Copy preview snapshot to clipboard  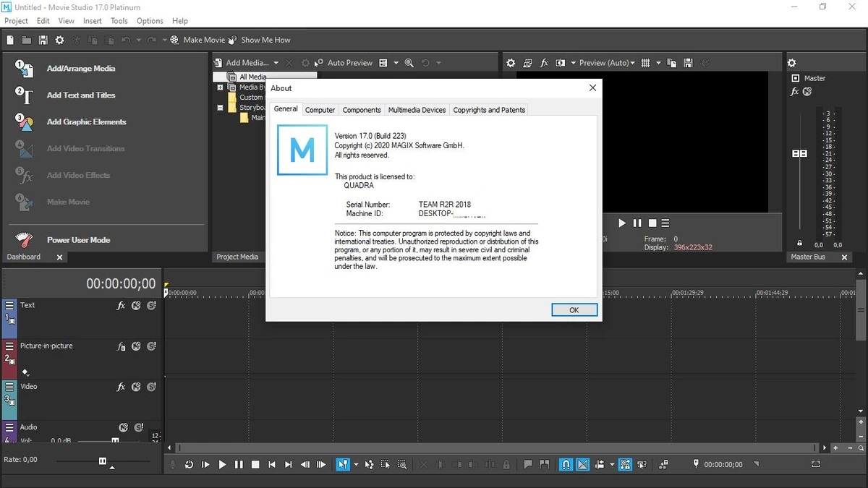point(672,63)
